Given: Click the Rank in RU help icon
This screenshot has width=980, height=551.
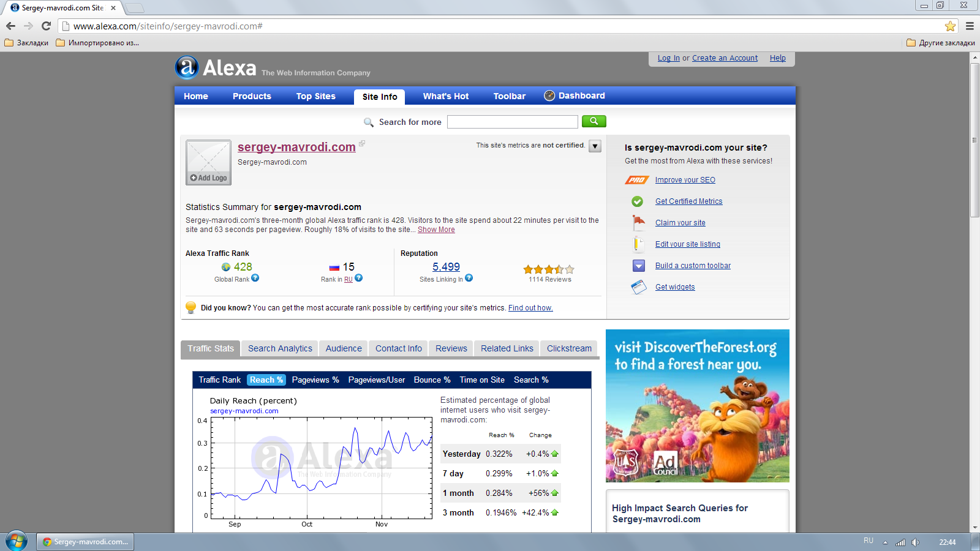Looking at the screenshot, I should coord(359,278).
